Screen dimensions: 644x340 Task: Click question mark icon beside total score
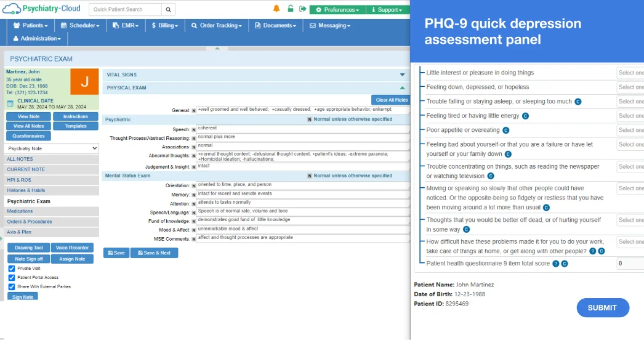click(x=555, y=264)
